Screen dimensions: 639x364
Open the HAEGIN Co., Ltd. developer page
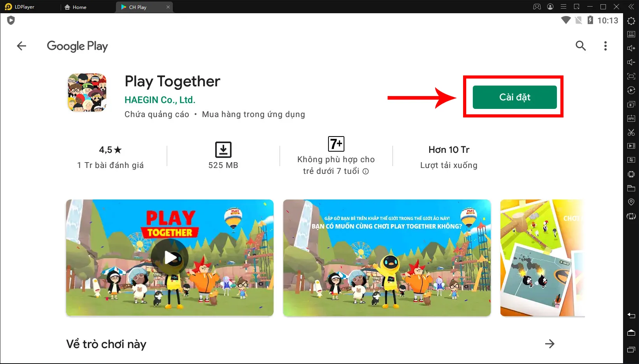coord(160,100)
